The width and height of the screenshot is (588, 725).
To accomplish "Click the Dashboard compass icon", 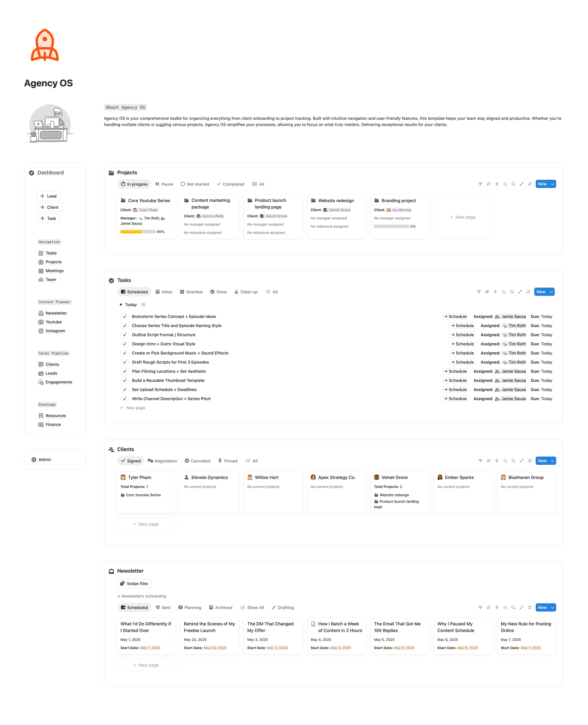I will pos(32,173).
